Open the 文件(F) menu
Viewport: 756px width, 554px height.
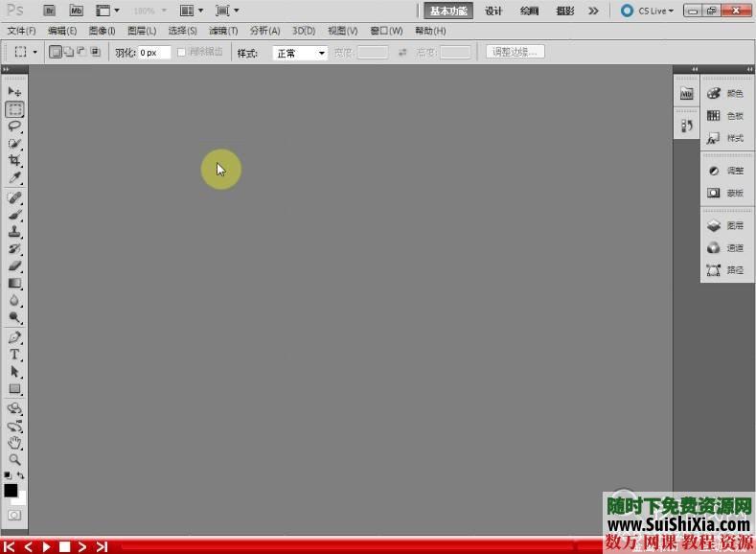[x=21, y=31]
